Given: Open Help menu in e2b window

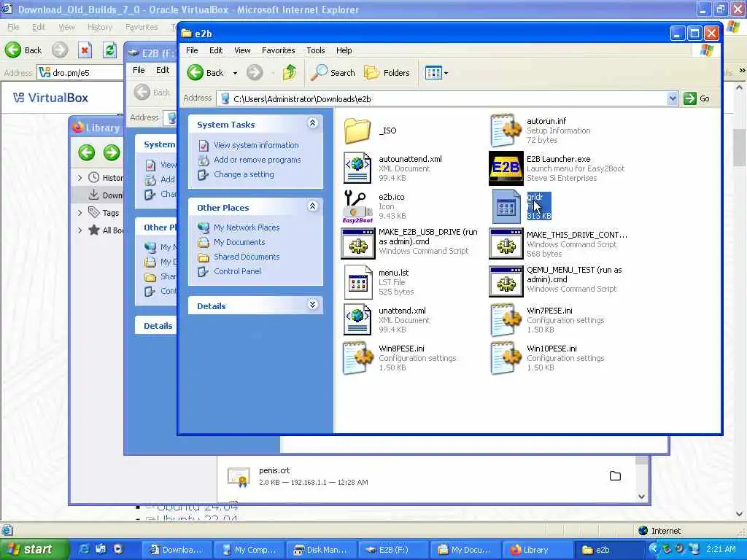Looking at the screenshot, I should 344,50.
